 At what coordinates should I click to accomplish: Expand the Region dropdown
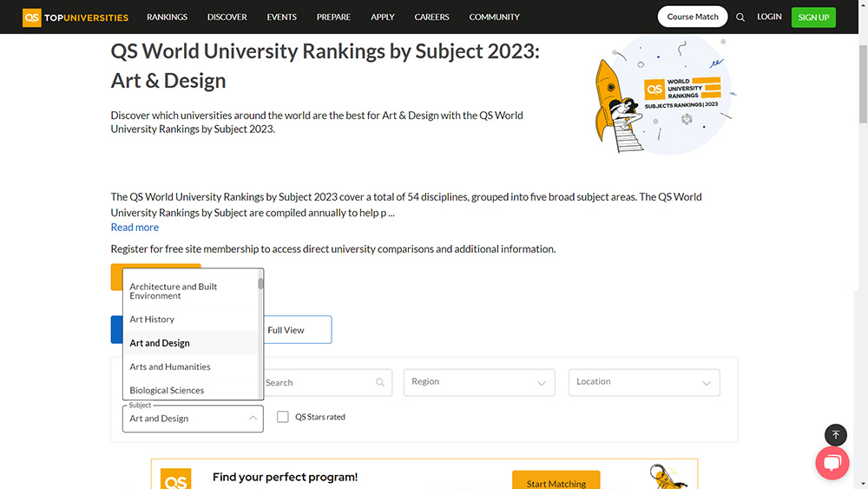tap(479, 382)
